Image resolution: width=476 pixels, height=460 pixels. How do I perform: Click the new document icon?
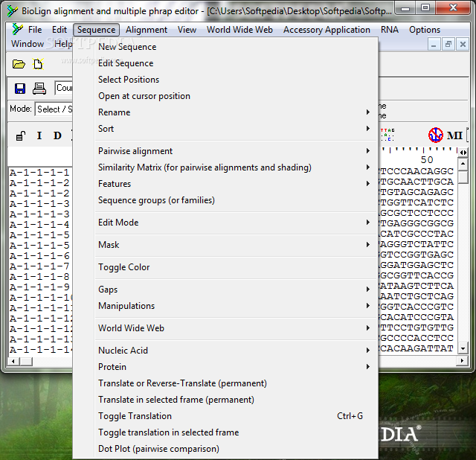(x=38, y=64)
